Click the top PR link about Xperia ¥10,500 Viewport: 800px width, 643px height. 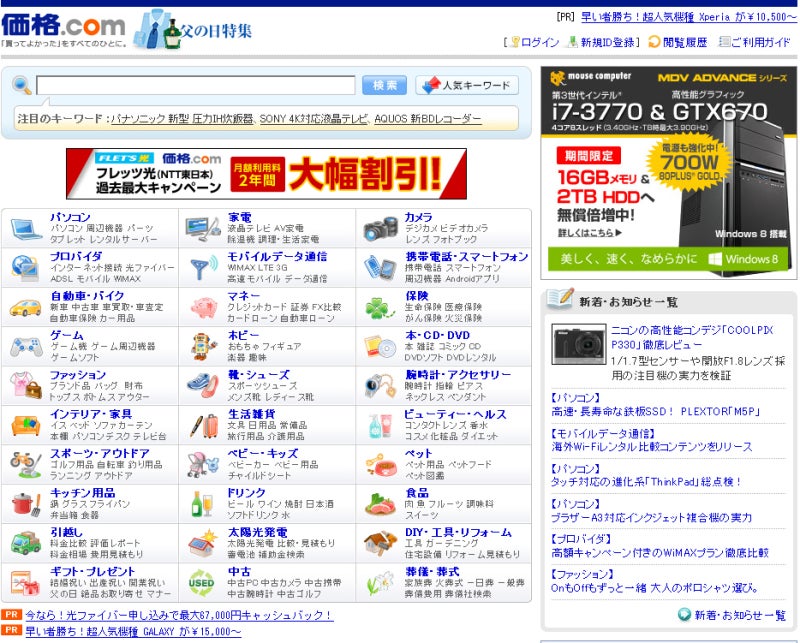689,17
